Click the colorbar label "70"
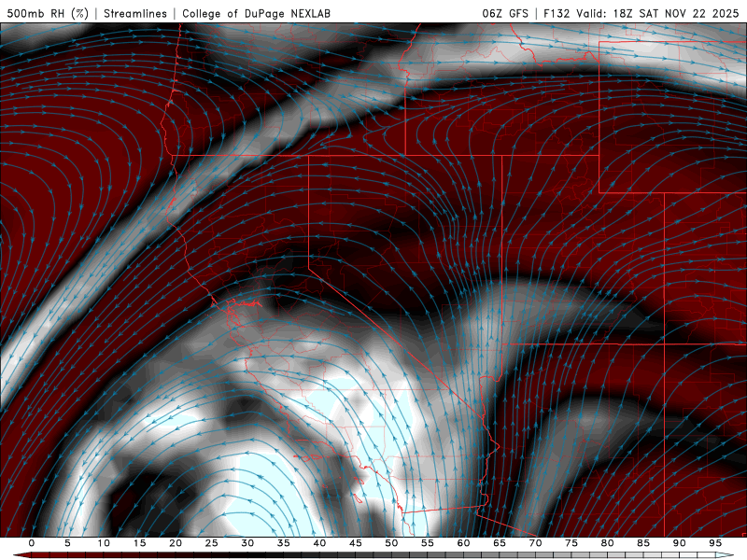 click(x=535, y=543)
